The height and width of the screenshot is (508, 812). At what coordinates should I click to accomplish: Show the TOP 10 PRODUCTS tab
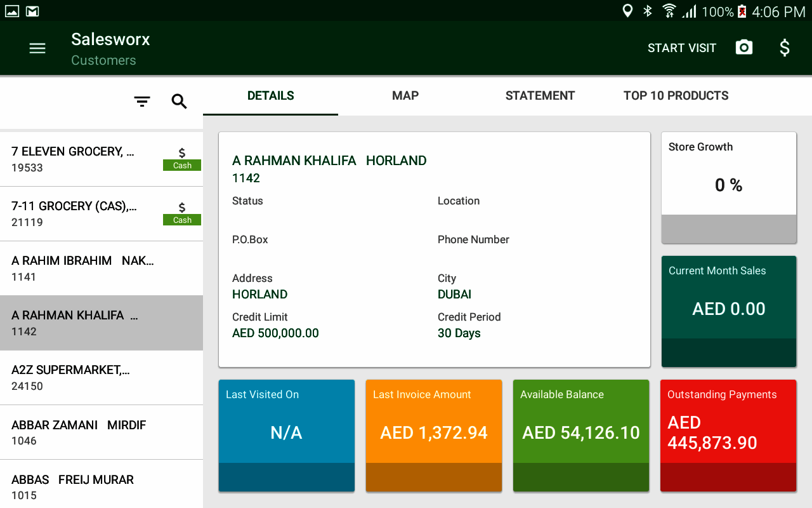click(x=676, y=96)
